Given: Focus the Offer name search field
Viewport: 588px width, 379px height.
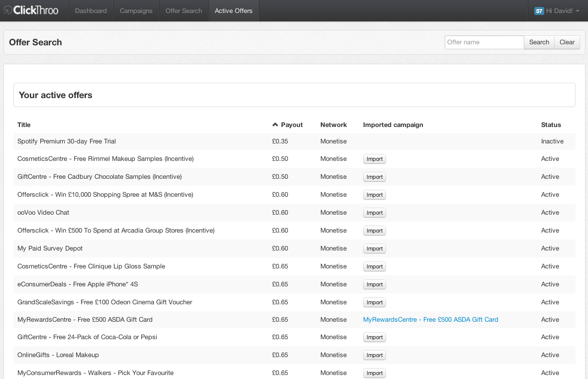Looking at the screenshot, I should pos(484,42).
